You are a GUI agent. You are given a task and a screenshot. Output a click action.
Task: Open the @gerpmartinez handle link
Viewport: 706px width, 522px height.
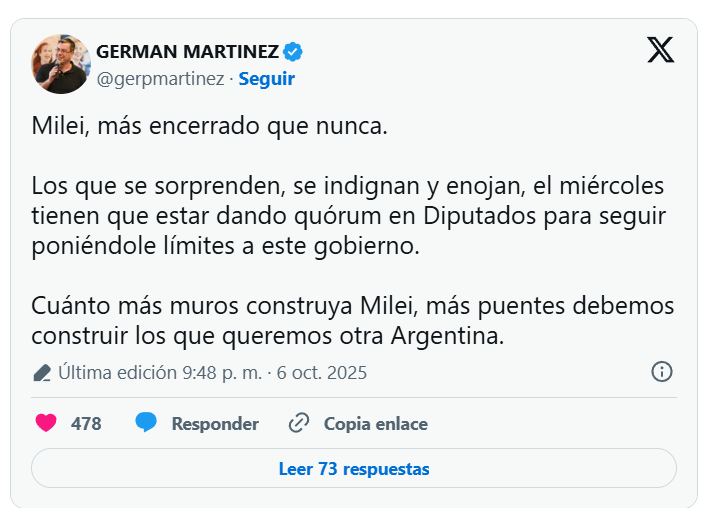pos(160,78)
